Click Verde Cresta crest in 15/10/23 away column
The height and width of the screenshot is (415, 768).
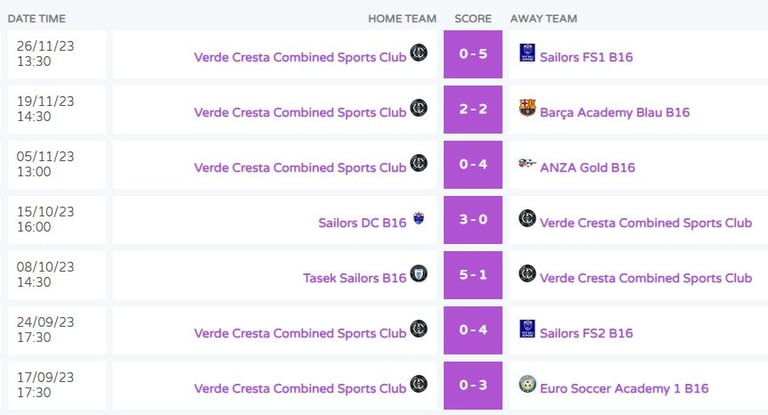[527, 218]
